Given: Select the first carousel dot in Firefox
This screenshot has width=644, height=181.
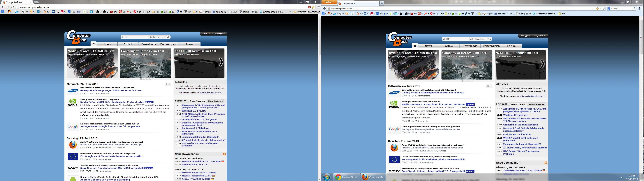Looking at the screenshot, I should [463, 81].
